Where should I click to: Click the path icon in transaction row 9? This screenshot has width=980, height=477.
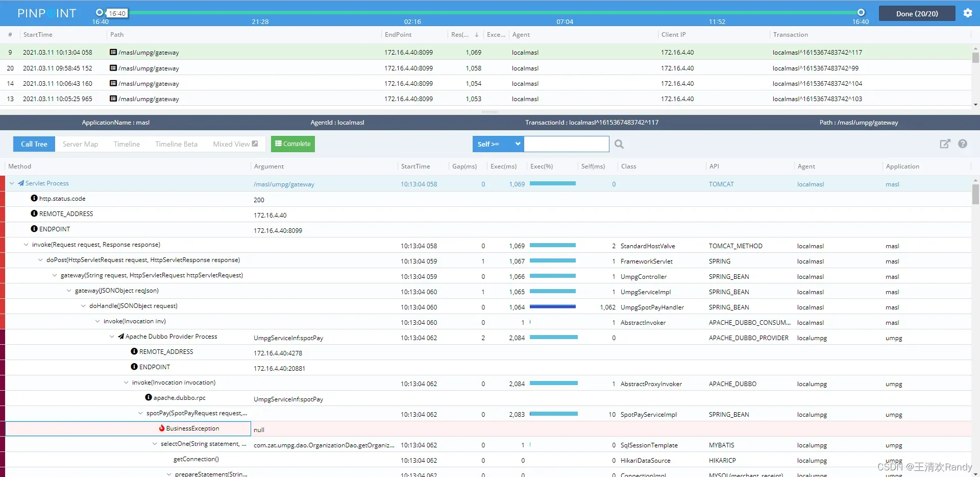click(113, 52)
